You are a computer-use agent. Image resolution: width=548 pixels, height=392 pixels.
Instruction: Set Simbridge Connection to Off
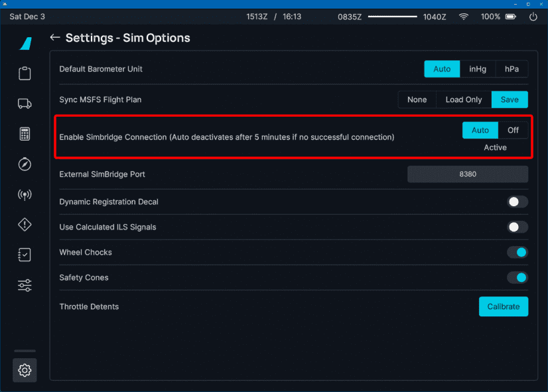[513, 130]
